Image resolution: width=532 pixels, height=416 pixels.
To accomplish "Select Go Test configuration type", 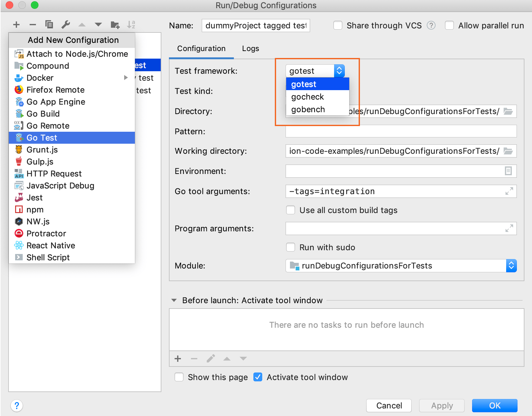I will (x=72, y=138).
